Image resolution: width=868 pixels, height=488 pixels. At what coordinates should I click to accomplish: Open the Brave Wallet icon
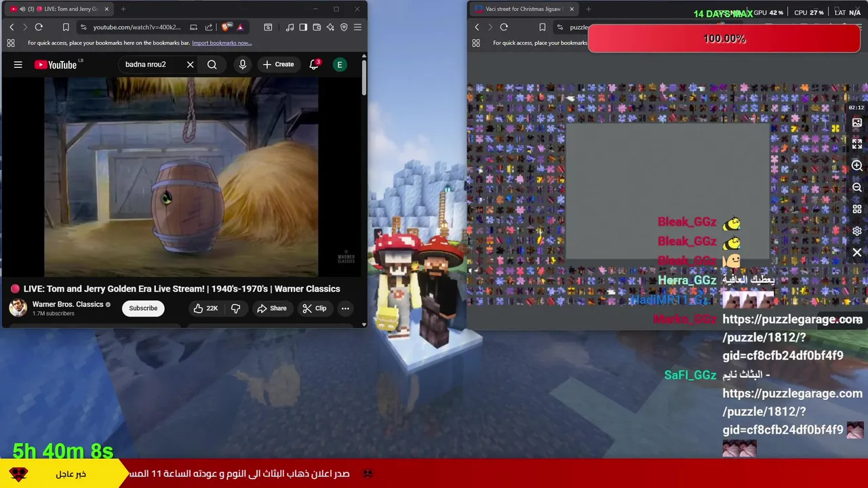[x=317, y=27]
